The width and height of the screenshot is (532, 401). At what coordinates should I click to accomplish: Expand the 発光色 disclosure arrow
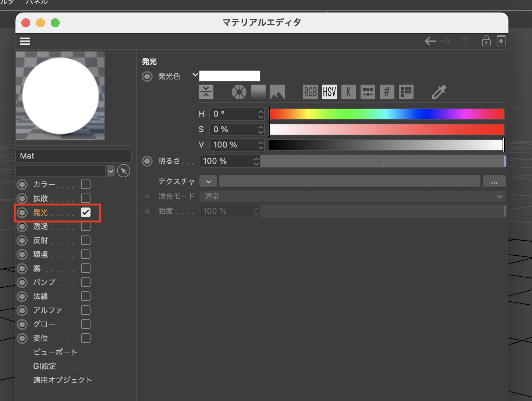tap(195, 75)
